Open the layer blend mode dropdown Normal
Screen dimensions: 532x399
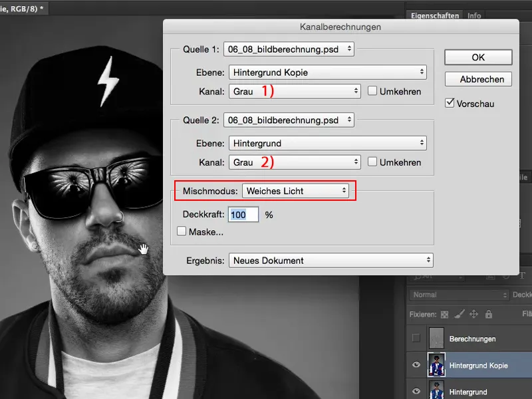pyautogui.click(x=459, y=295)
